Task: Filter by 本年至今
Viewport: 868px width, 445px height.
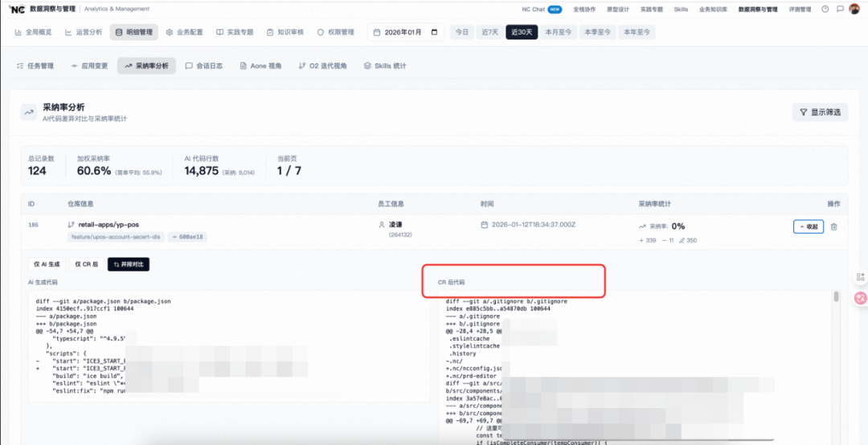Action: click(x=637, y=32)
